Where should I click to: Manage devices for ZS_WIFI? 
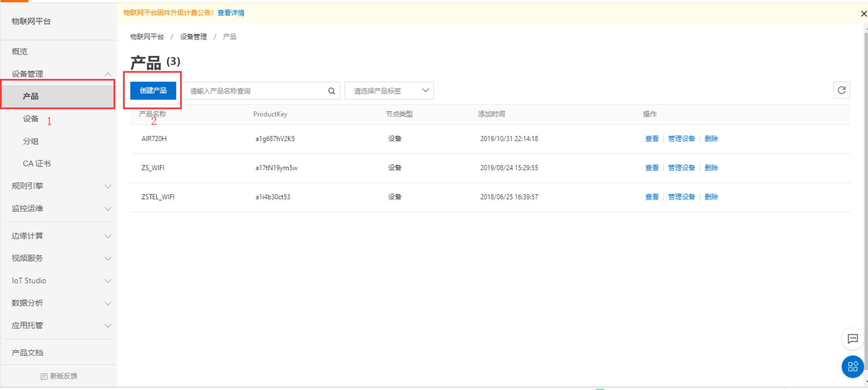coord(682,168)
